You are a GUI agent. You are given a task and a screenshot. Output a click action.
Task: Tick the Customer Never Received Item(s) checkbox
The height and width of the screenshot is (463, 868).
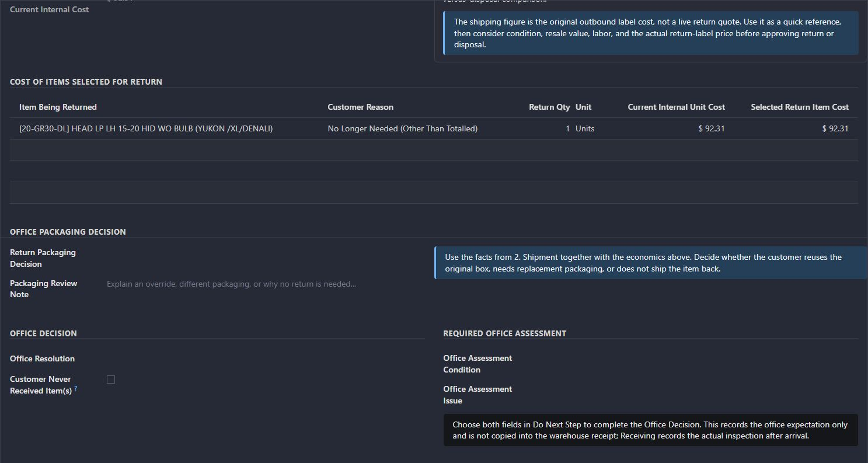111,380
